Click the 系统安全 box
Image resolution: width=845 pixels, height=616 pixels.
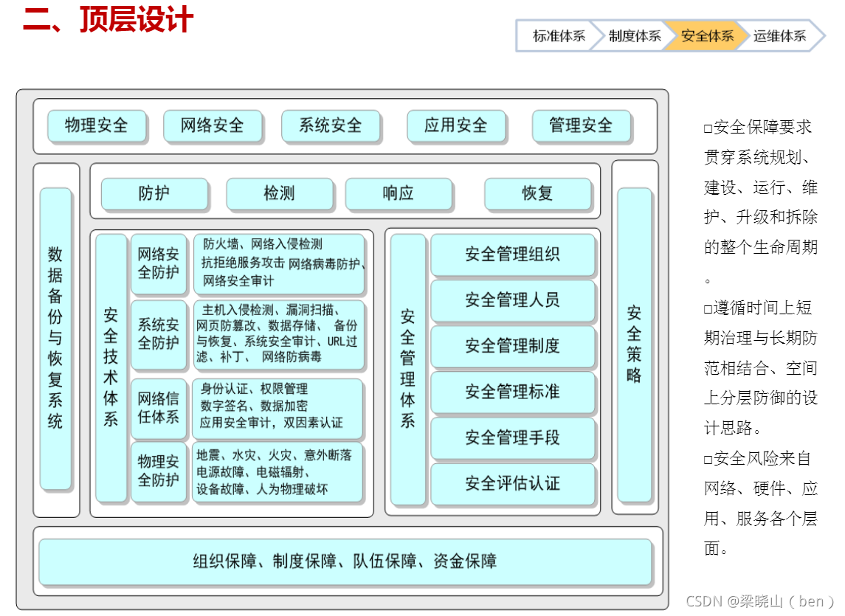point(331,125)
